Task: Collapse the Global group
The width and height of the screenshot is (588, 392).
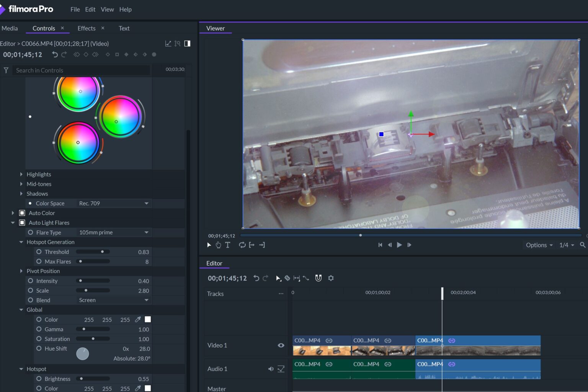Action: click(21, 310)
